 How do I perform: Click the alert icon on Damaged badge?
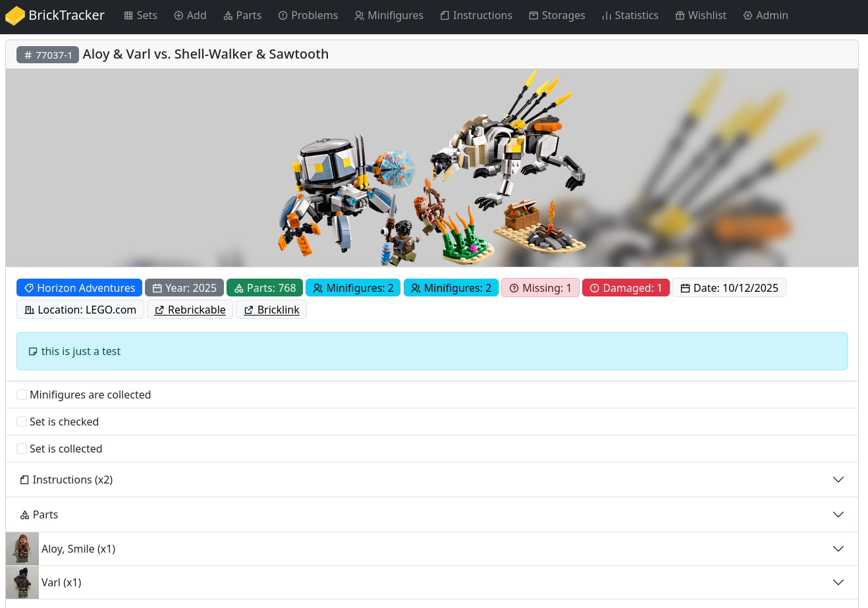tap(595, 289)
